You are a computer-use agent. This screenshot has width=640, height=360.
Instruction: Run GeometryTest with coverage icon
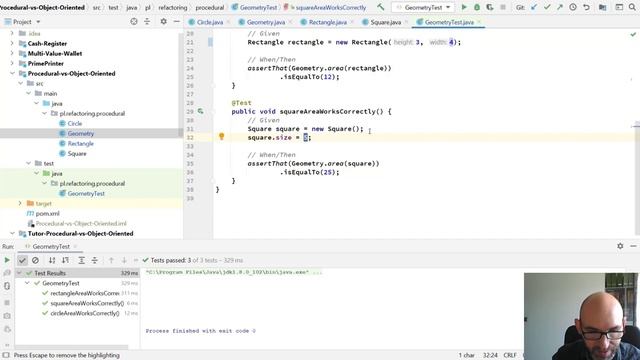click(x=490, y=7)
